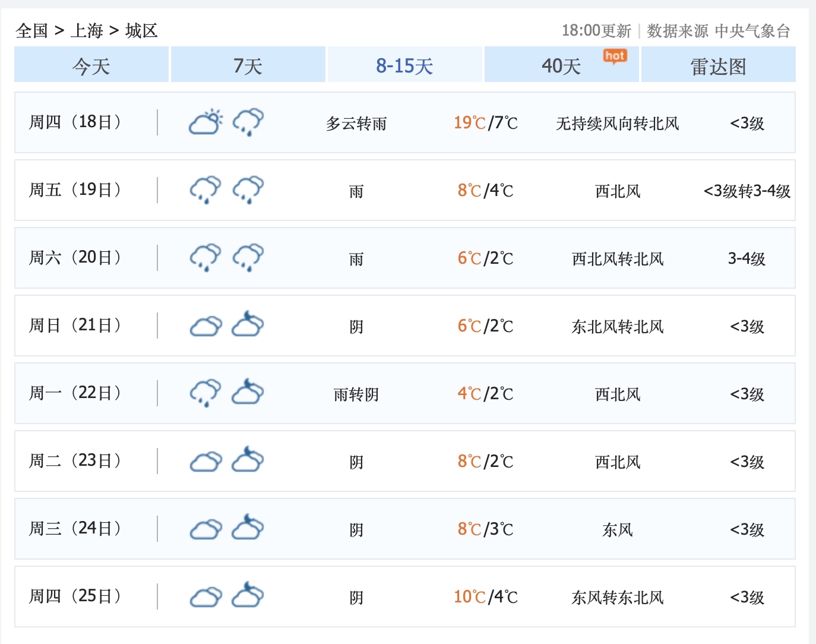This screenshot has height=644, width=816.
Task: Select the 周二（23日）date label
Action: tap(75, 461)
